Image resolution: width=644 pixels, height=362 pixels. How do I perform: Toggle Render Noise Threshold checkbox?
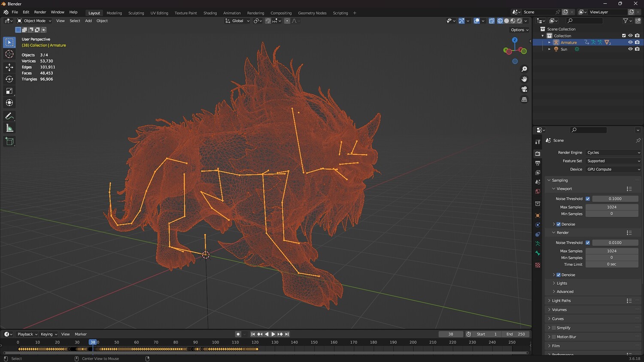click(x=588, y=243)
